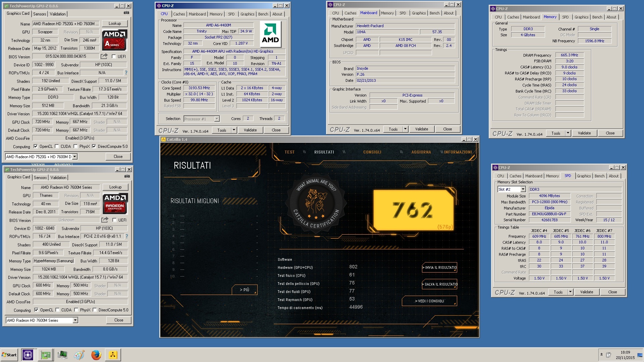Open the CPU-Z taskbar icon
Viewport: 644px width, 362px height.
click(x=28, y=355)
